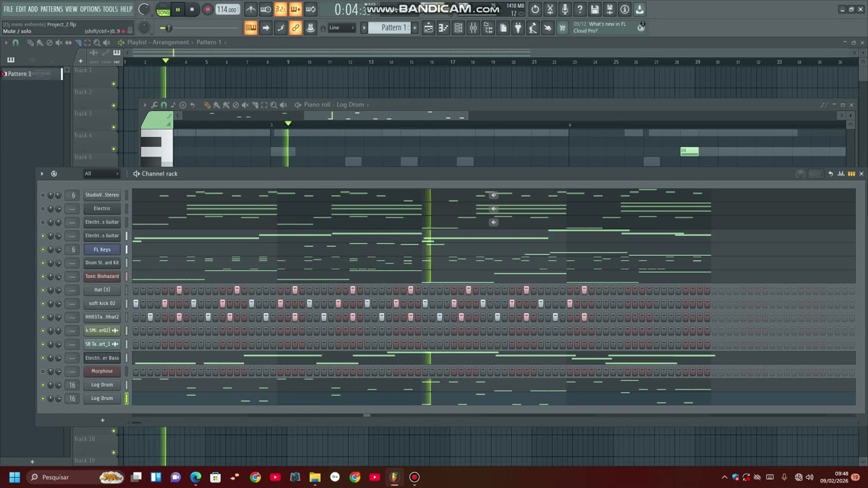The width and height of the screenshot is (868, 488).
Task: Mute the soft kick 02 channel
Action: coord(43,304)
